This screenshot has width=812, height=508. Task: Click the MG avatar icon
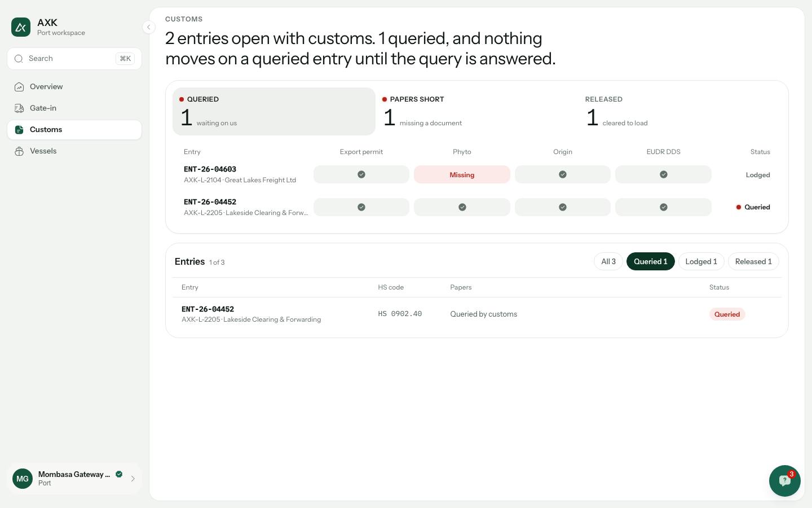click(23, 479)
